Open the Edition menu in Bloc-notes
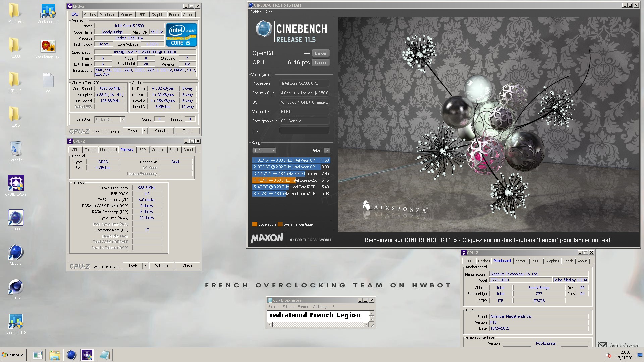644x362 pixels. 288,307
